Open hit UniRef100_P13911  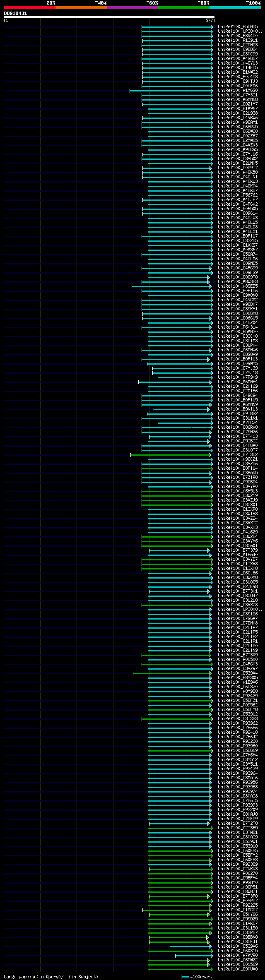click(x=238, y=40)
